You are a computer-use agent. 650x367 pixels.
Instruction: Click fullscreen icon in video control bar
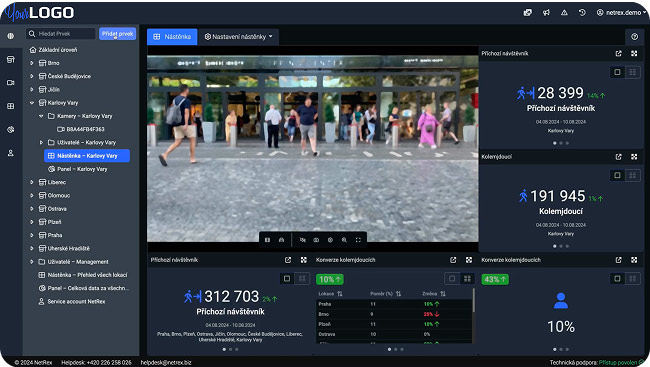(358, 240)
